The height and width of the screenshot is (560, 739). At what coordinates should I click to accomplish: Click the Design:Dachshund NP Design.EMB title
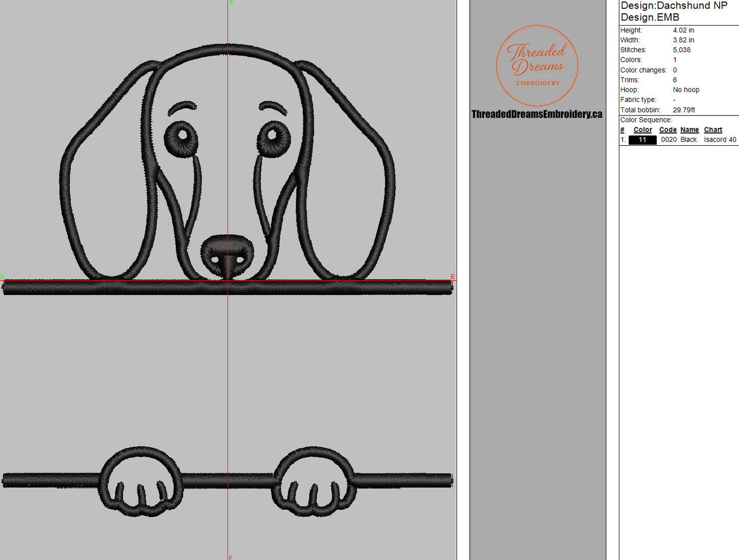point(674,11)
